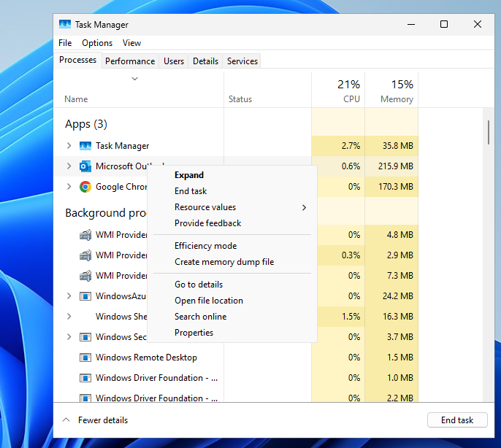Click the vertical scrollbar of process list
This screenshot has width=501, height=448.
[x=488, y=132]
